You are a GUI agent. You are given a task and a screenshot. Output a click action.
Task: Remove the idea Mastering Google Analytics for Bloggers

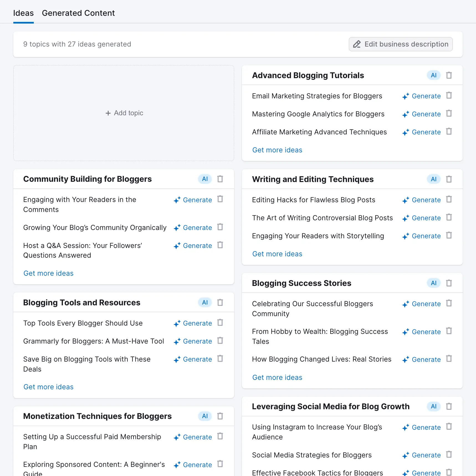(449, 114)
